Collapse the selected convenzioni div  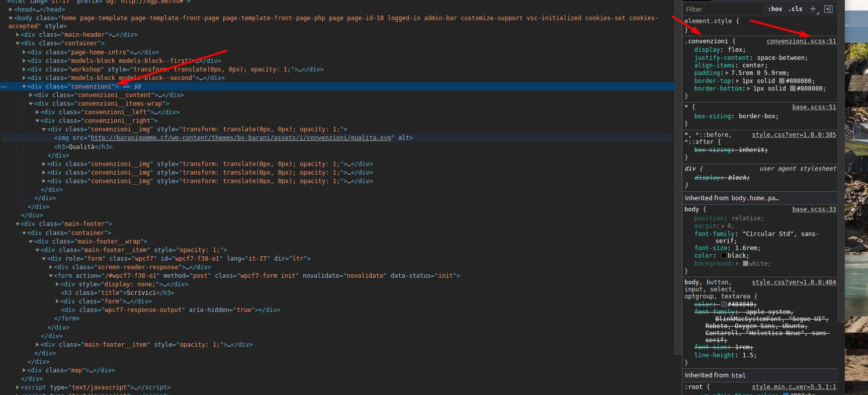(x=24, y=87)
